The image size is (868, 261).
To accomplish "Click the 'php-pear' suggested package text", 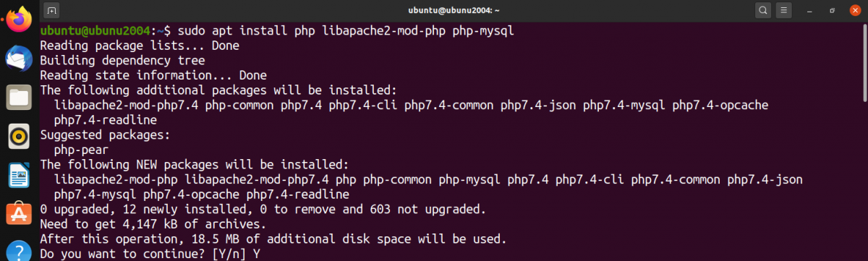I will coord(81,150).
